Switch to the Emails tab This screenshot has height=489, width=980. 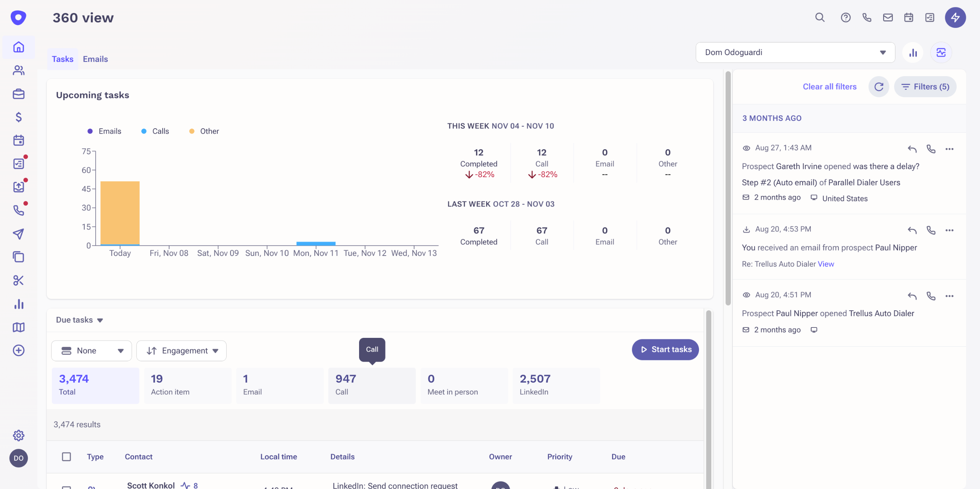pos(95,59)
